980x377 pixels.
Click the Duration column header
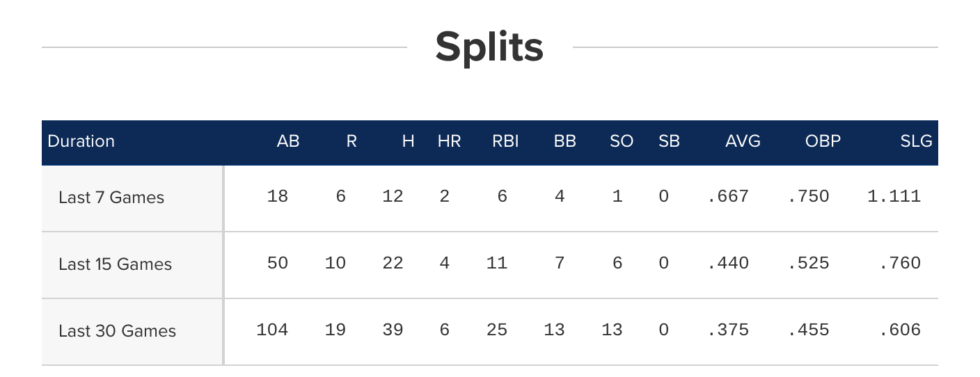click(81, 141)
